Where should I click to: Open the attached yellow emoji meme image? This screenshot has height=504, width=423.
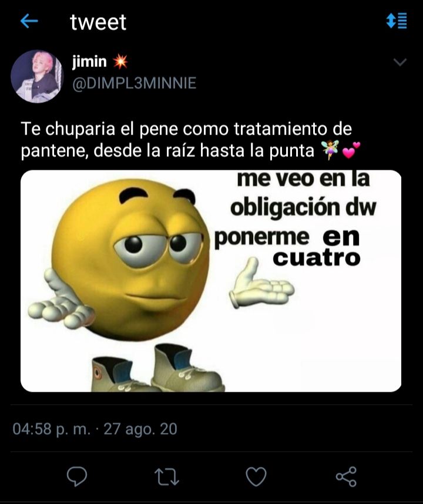[x=211, y=281]
